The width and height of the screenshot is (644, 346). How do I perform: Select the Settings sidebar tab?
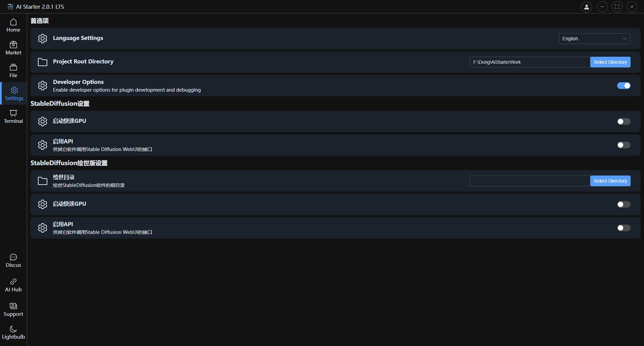pyautogui.click(x=14, y=94)
